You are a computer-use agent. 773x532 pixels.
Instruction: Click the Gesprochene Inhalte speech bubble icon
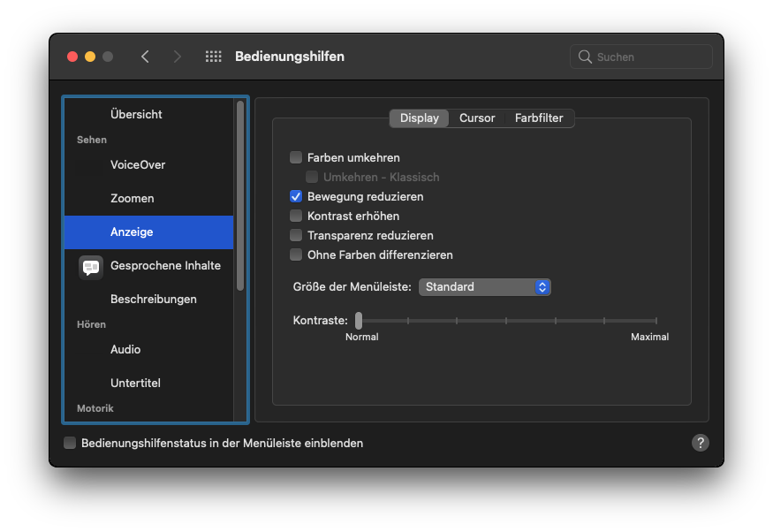pos(91,266)
